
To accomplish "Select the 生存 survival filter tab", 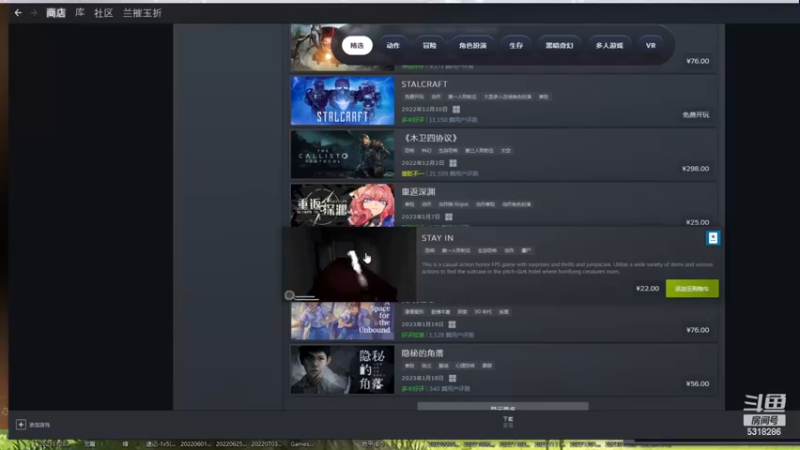I will click(x=516, y=45).
